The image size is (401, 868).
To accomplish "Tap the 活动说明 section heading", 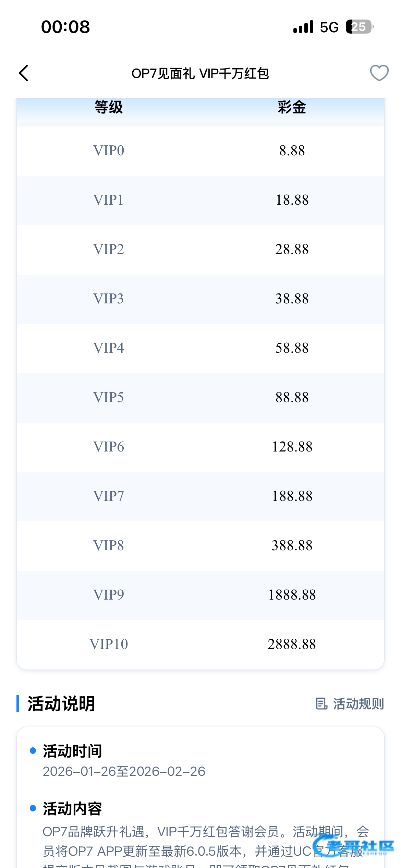I will (61, 704).
